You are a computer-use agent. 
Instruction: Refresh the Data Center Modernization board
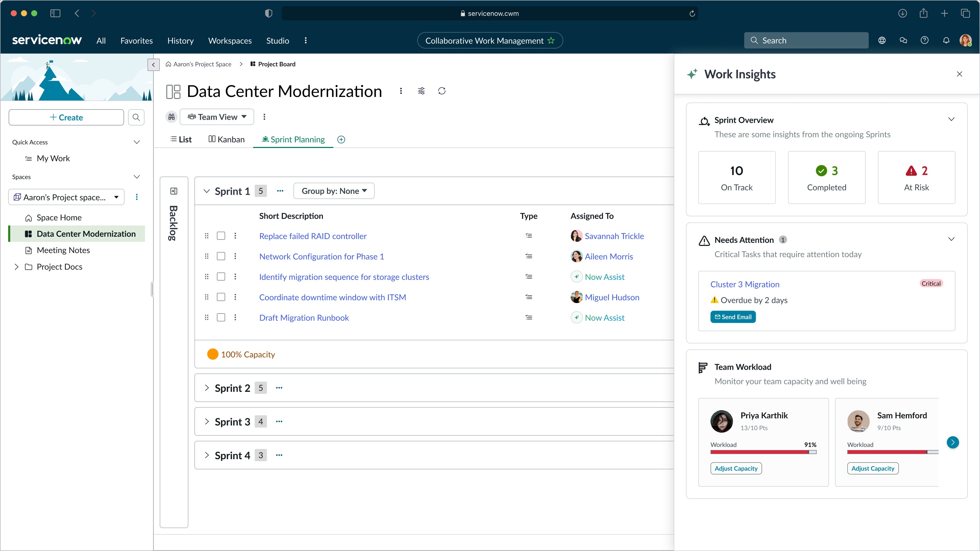442,91
